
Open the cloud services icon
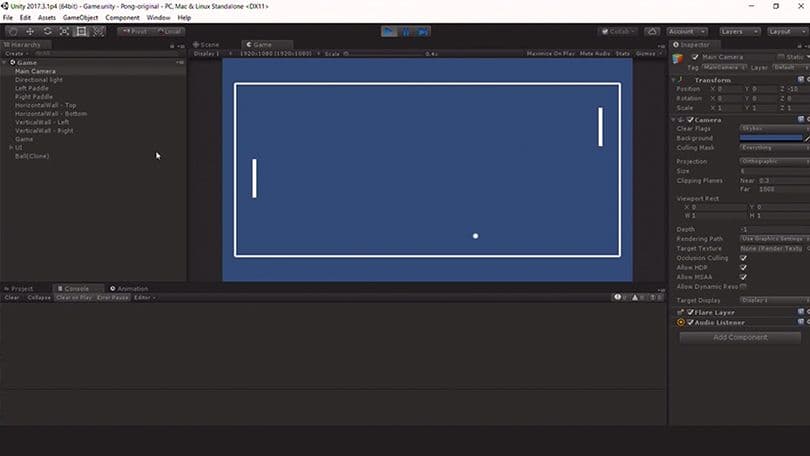tap(652, 31)
